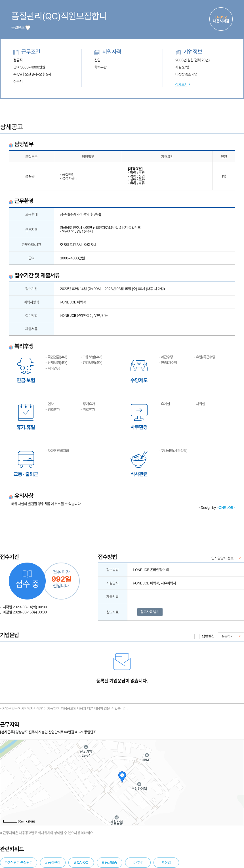The height and width of the screenshot is (868, 244).
Task: Click the i-ONE JOB 온라인접수, 우편, 방문 text
Action: point(84,315)
